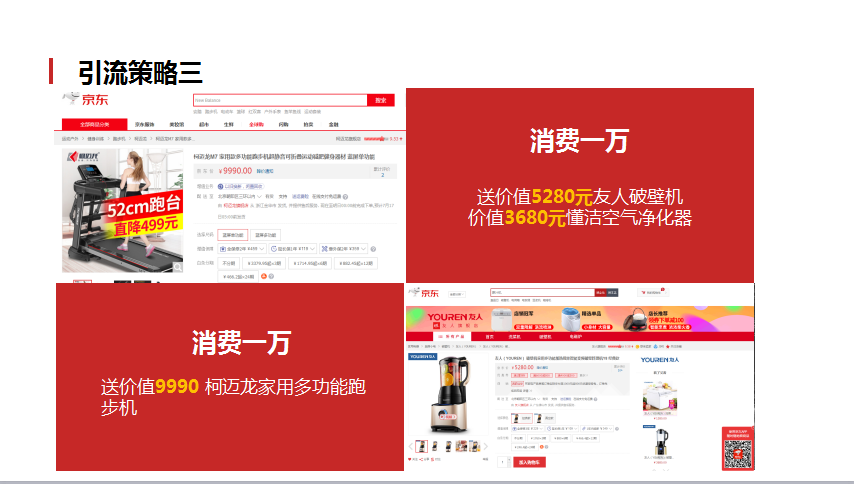Click the search field on the blender page

pos(542,292)
